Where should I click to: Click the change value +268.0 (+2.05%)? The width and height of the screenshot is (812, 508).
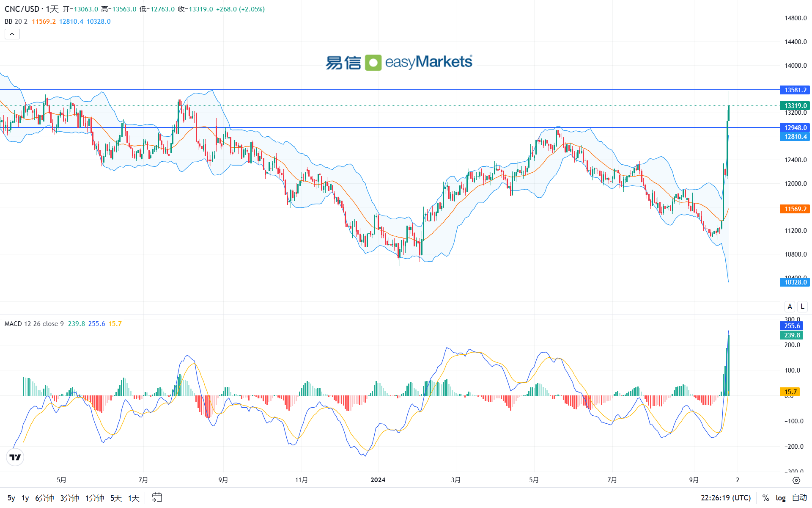(x=240, y=9)
